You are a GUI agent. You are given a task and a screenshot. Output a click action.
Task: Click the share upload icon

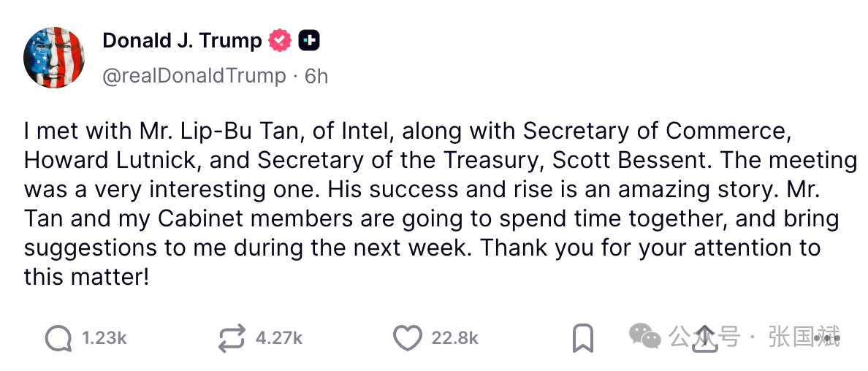coord(705,339)
